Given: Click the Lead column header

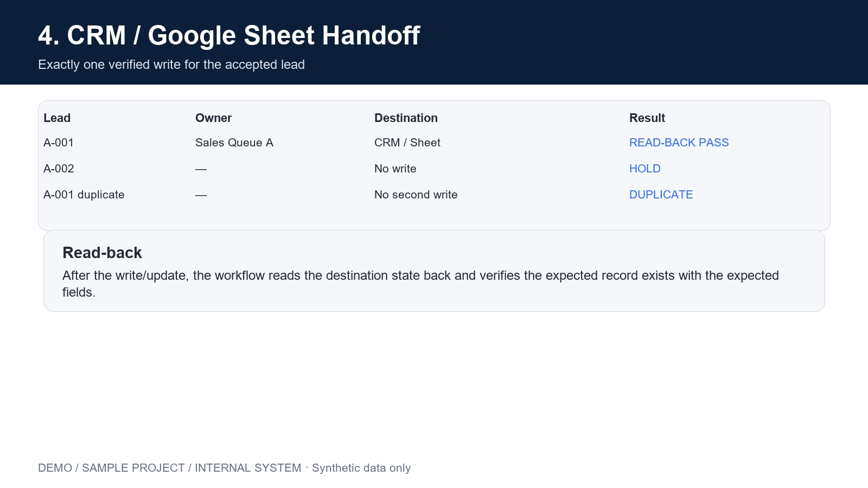Looking at the screenshot, I should coord(57,118).
